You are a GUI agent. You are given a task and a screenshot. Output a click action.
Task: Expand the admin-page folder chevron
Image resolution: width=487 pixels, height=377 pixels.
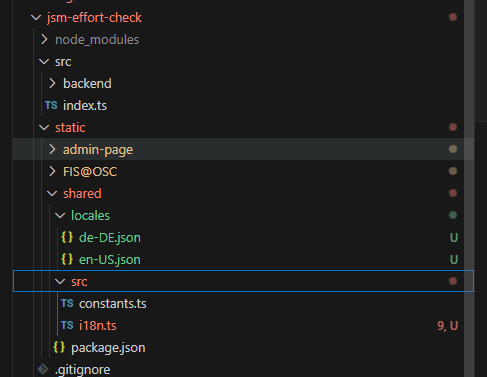pyautogui.click(x=52, y=150)
